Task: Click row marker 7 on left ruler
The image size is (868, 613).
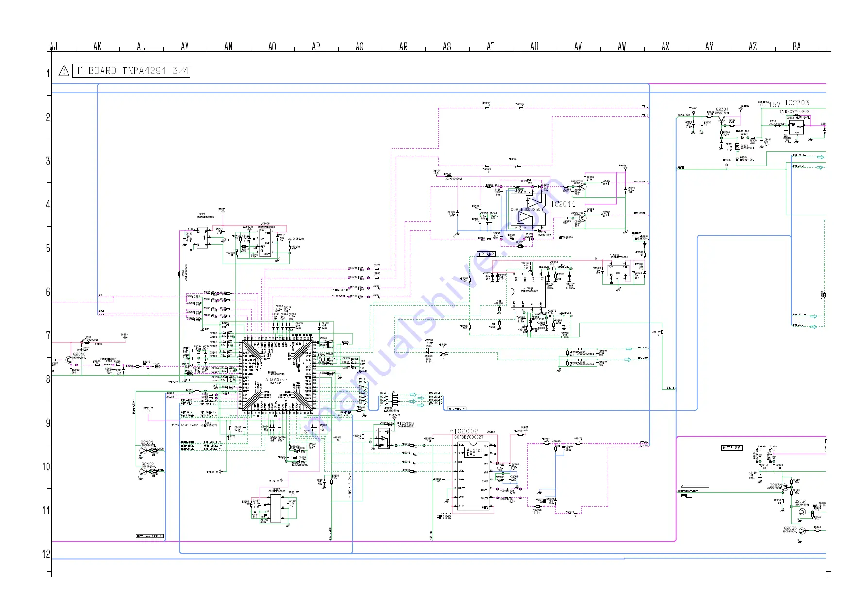Action: tap(48, 336)
